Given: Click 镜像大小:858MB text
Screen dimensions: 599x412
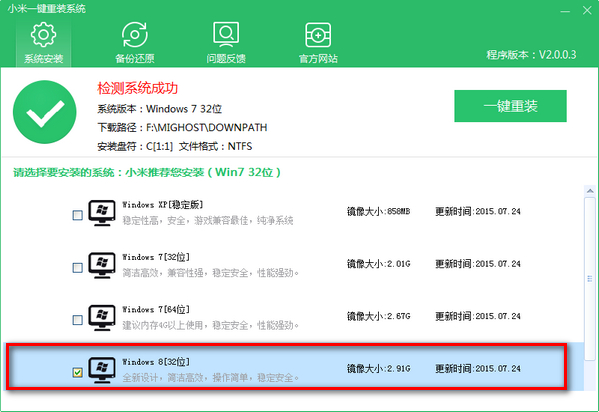Looking at the screenshot, I should [378, 211].
